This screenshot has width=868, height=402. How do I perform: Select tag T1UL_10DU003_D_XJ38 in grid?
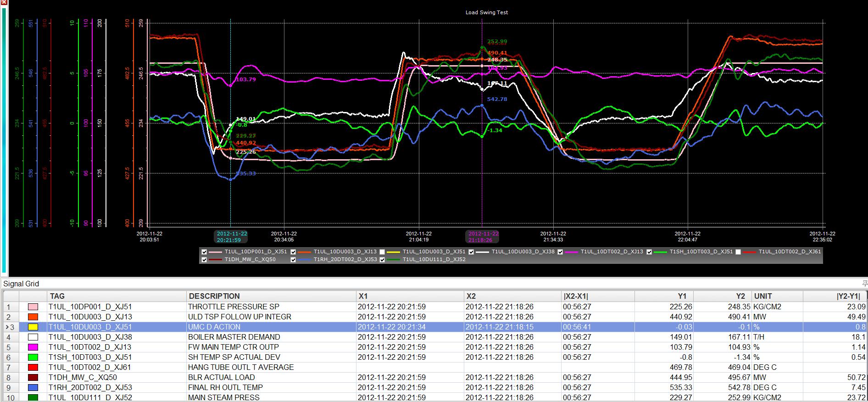pyautogui.click(x=90, y=337)
